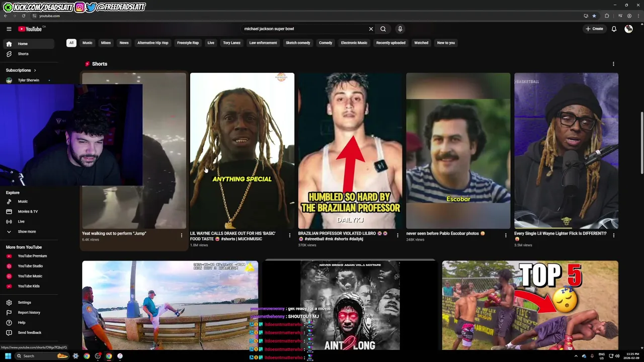Open Shorts in the sidebar
644x362 pixels.
(x=29, y=54)
